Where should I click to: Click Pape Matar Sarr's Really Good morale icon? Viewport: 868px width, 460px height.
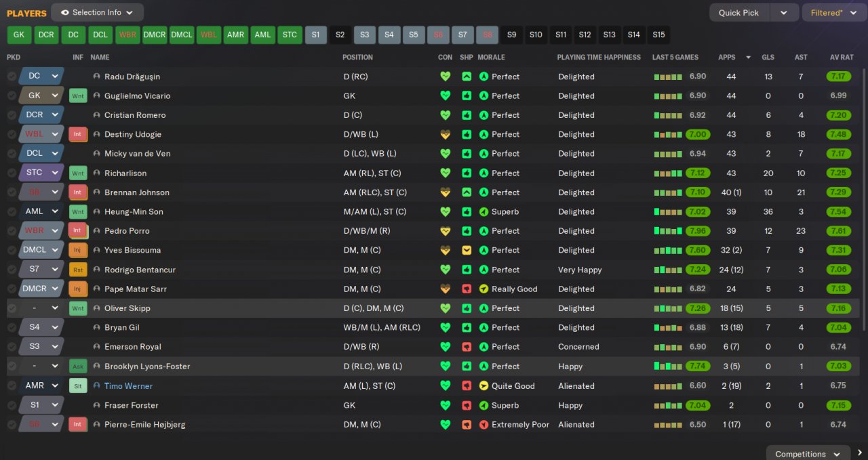click(x=484, y=289)
